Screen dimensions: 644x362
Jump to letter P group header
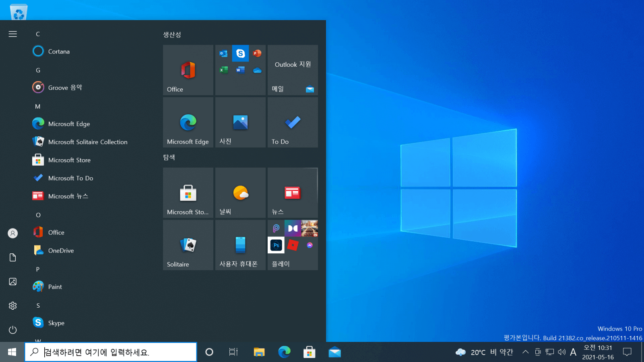38,269
